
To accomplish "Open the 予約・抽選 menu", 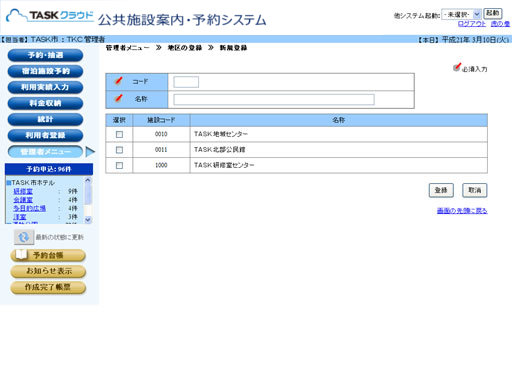I will [x=45, y=55].
